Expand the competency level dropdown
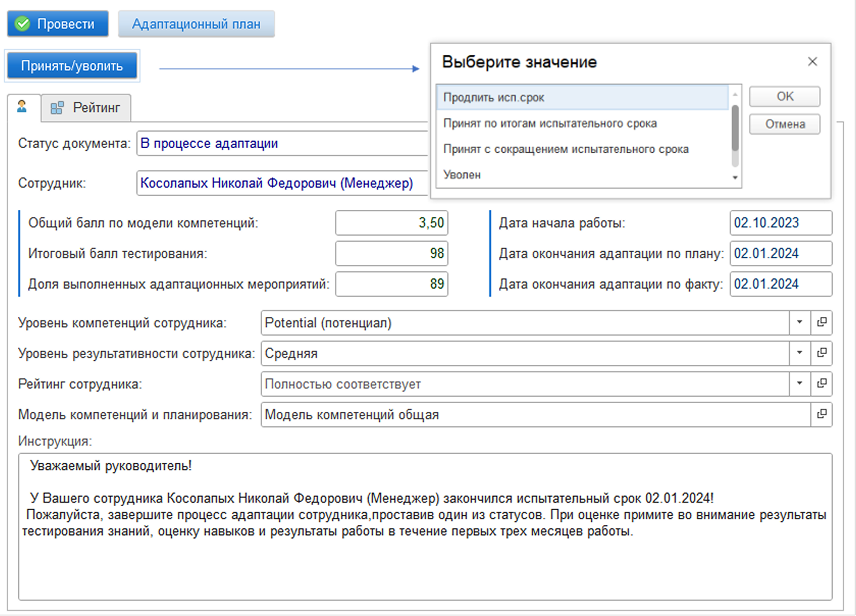856x616 pixels. tap(799, 323)
